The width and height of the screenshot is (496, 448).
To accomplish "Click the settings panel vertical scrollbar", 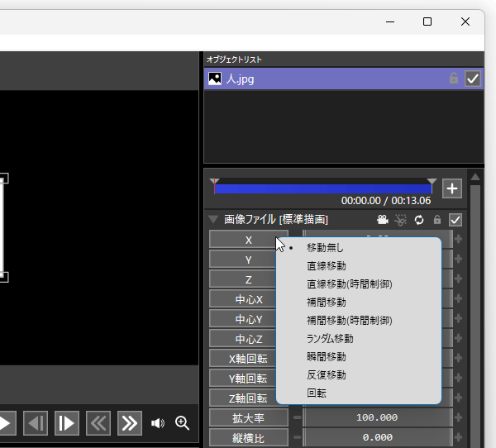I will 475,317.
